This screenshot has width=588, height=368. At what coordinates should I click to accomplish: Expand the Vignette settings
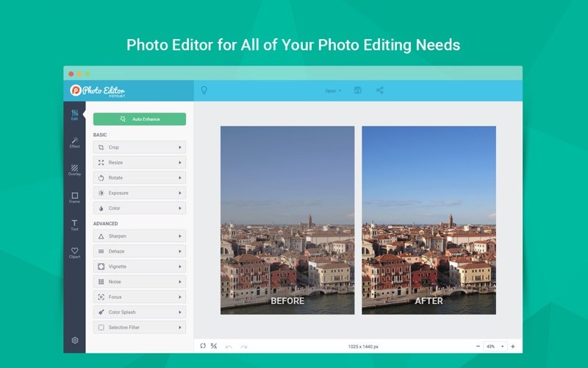[x=139, y=266]
